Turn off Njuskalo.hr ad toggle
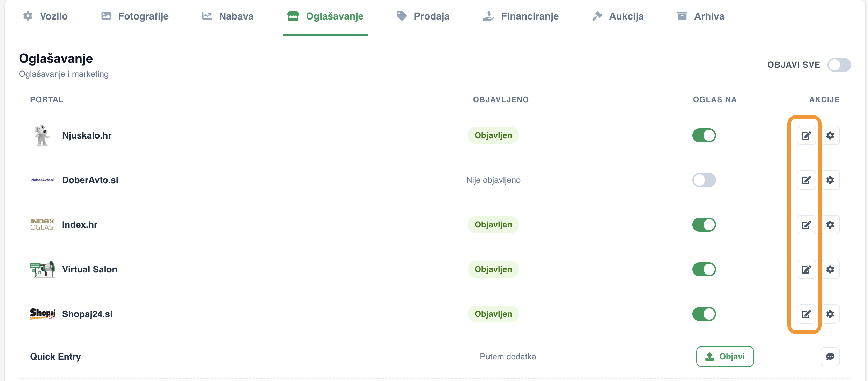Image resolution: width=868 pixels, height=381 pixels. pyautogui.click(x=704, y=135)
